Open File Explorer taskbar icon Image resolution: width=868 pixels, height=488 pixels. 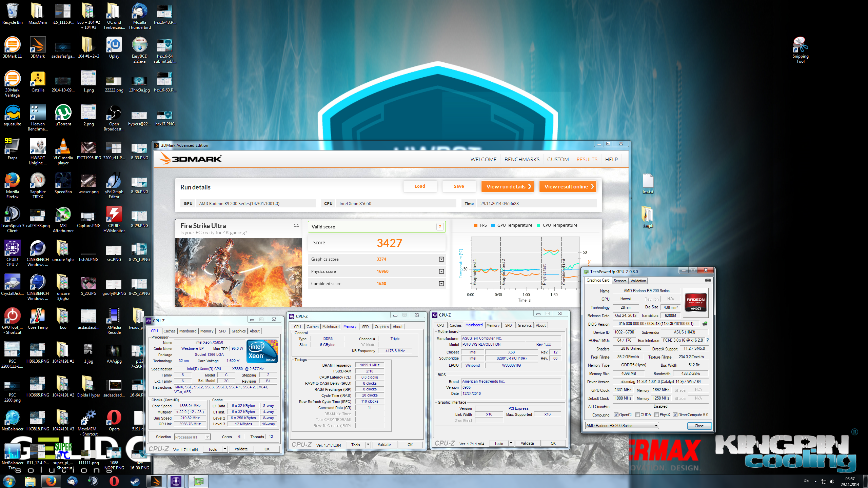pyautogui.click(x=30, y=481)
